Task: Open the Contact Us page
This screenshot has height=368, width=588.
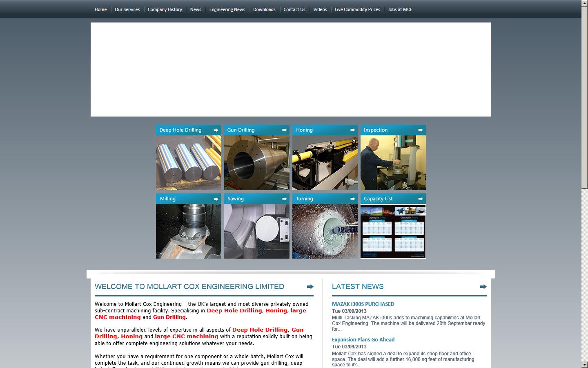Action: [x=294, y=9]
